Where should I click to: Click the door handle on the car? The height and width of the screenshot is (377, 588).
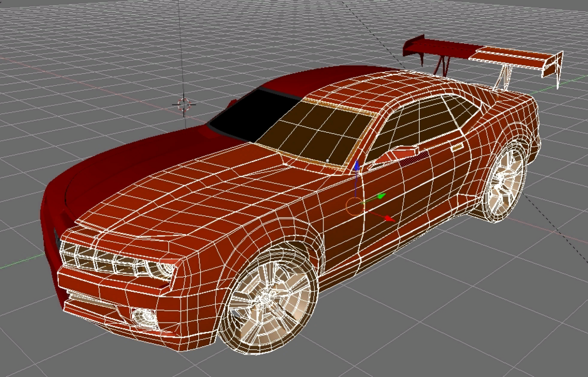(x=457, y=147)
